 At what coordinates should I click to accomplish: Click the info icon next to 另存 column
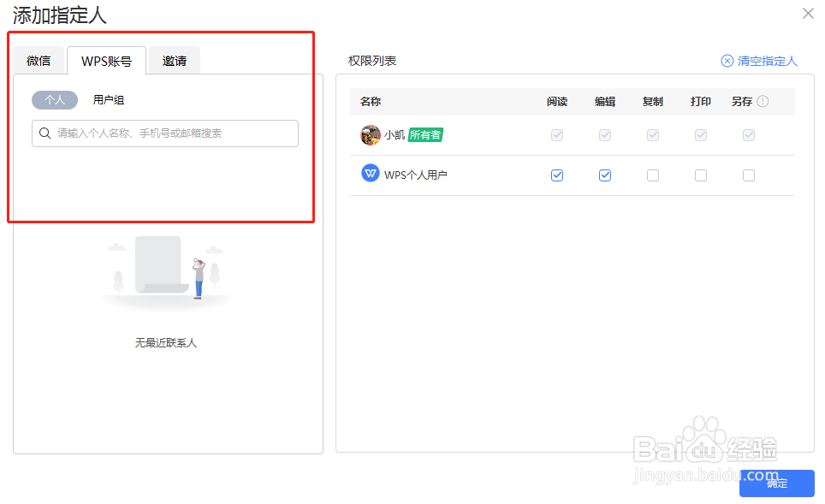click(x=764, y=101)
